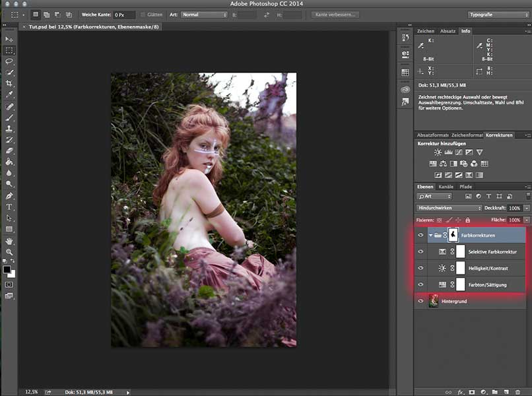Select the Zoom tool in the toolbar
The width and height of the screenshot is (532, 396).
pyautogui.click(x=9, y=252)
